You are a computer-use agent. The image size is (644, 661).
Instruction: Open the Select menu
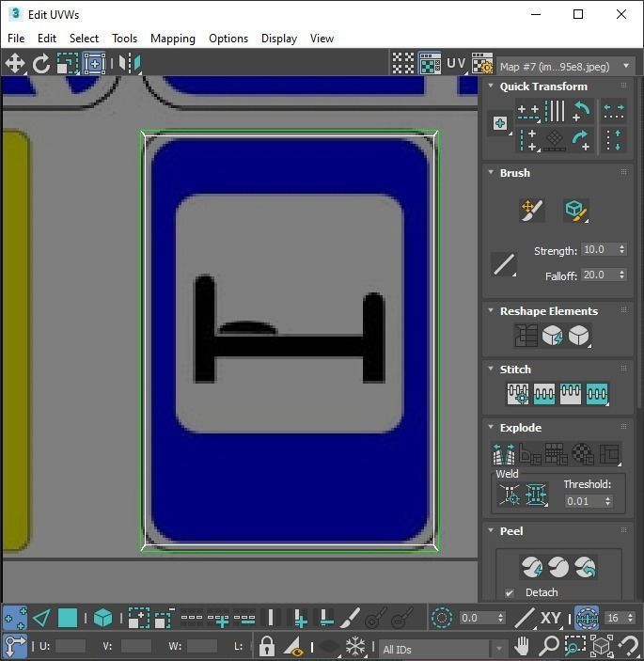(x=84, y=39)
